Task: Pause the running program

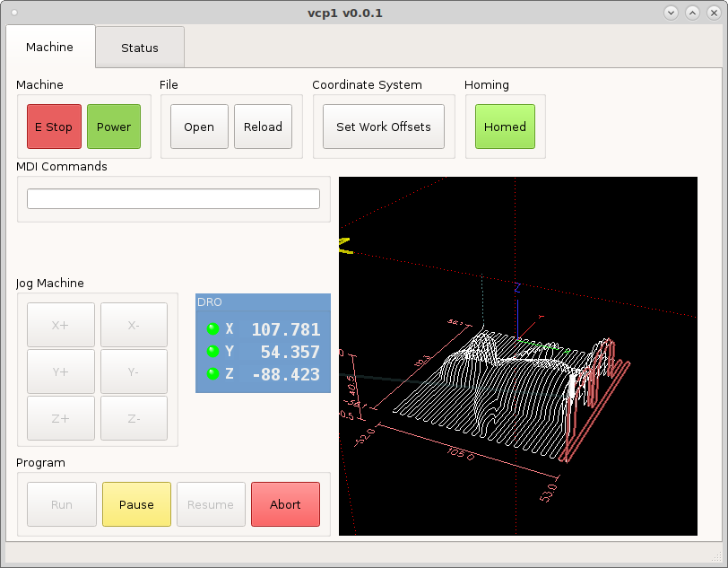Action: tap(136, 504)
